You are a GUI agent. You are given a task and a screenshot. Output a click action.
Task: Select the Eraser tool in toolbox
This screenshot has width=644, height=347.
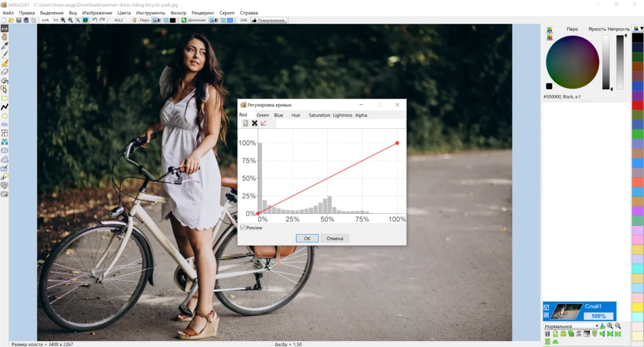coord(4,71)
